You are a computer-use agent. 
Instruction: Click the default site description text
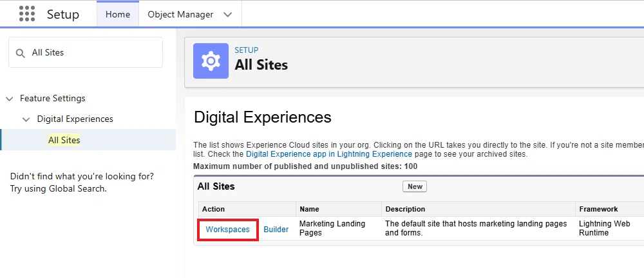[x=476, y=228]
